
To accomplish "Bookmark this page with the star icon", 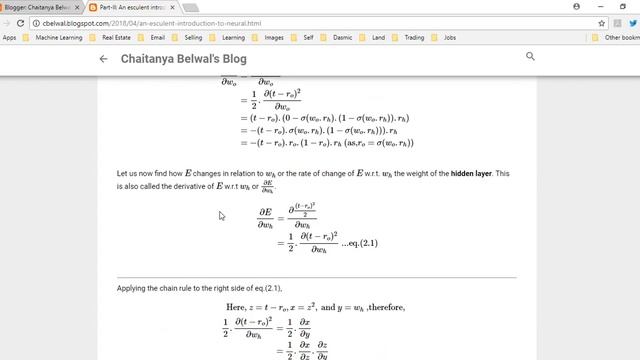I will coord(601,23).
